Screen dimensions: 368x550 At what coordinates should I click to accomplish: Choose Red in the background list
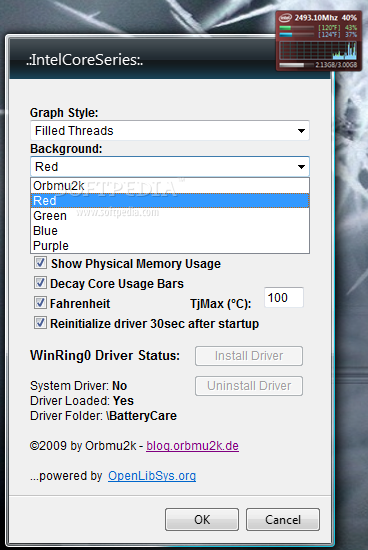click(170, 201)
